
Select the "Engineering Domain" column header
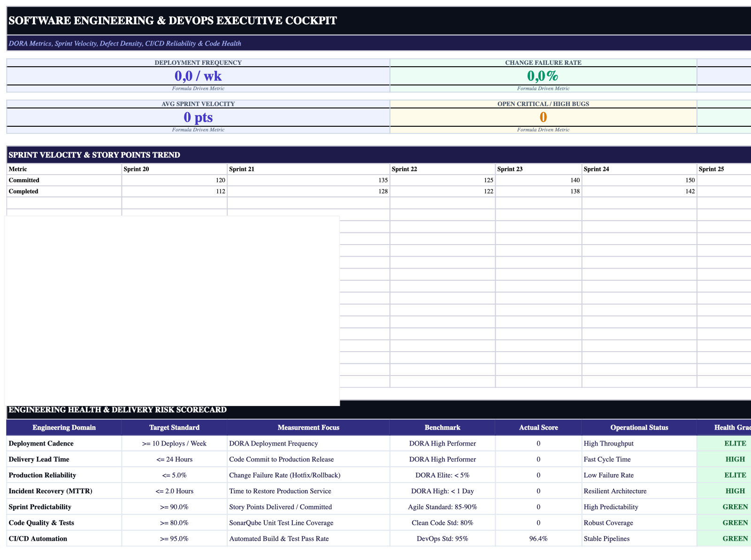click(64, 428)
